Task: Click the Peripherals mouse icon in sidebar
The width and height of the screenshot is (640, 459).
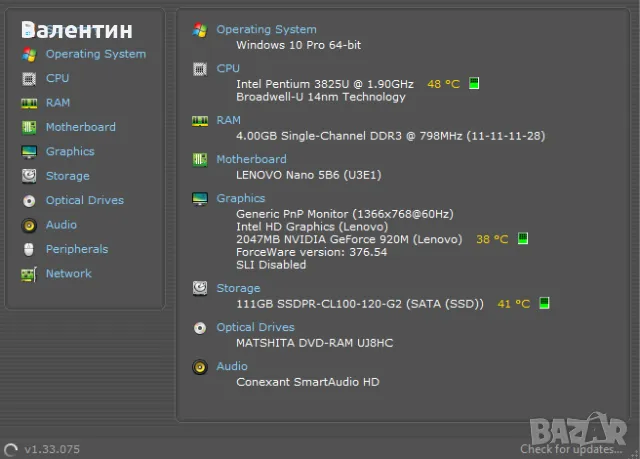Action: point(28,249)
